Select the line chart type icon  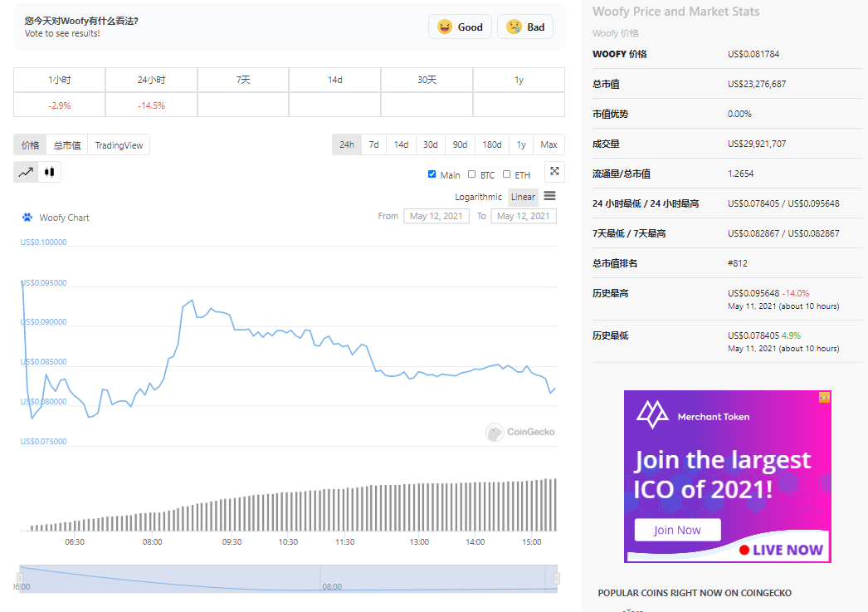point(26,172)
